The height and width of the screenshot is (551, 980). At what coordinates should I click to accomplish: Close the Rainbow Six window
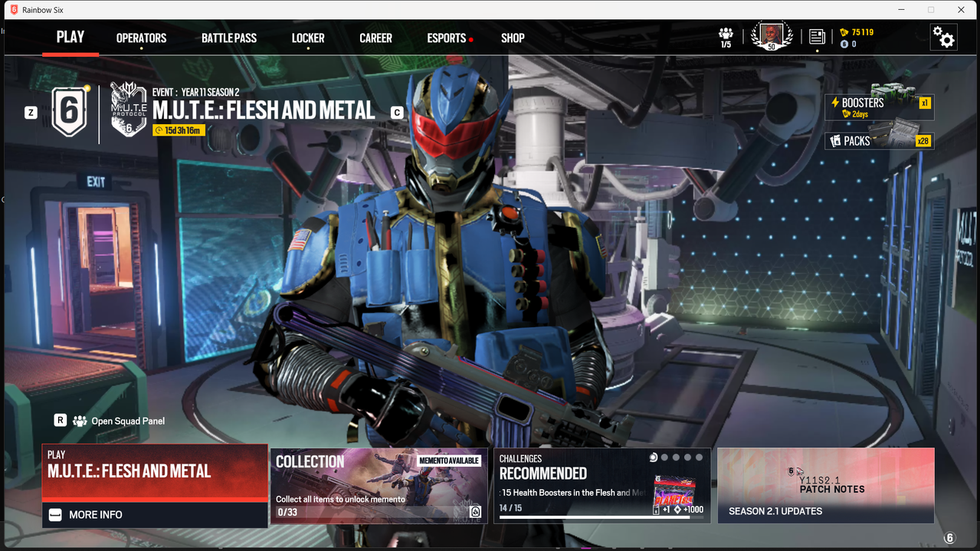tap(961, 10)
